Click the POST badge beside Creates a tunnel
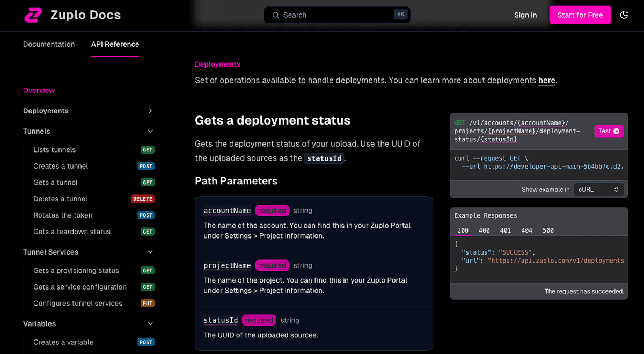The width and height of the screenshot is (644, 354). (145, 166)
